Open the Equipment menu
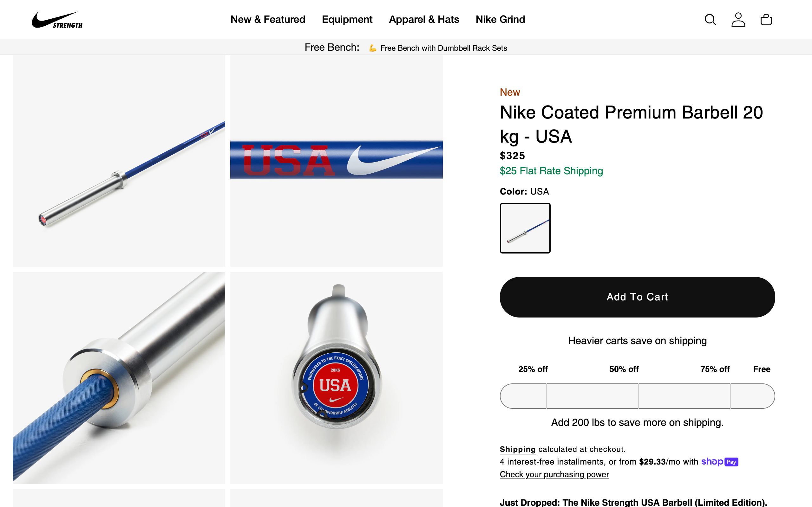Screen dimensions: 812x507 pyautogui.click(x=347, y=19)
